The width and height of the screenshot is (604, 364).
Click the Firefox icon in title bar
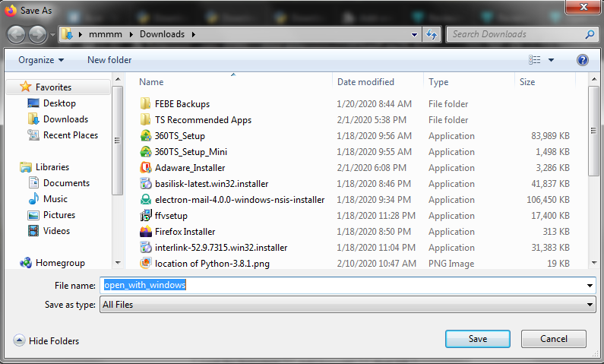tap(11, 11)
